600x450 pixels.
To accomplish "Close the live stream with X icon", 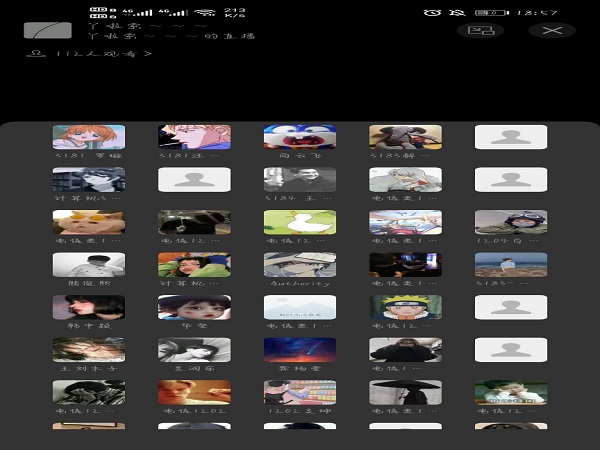I will click(x=551, y=30).
